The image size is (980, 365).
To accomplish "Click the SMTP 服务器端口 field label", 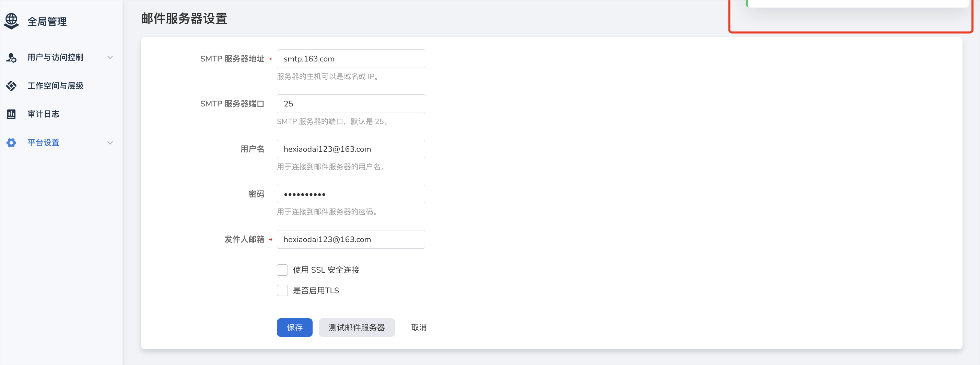I will pyautogui.click(x=232, y=103).
